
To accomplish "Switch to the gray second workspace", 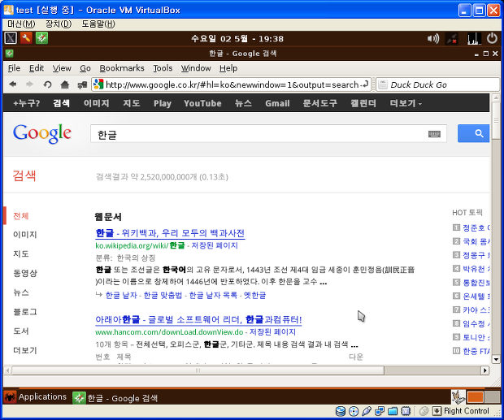I will (492, 397).
